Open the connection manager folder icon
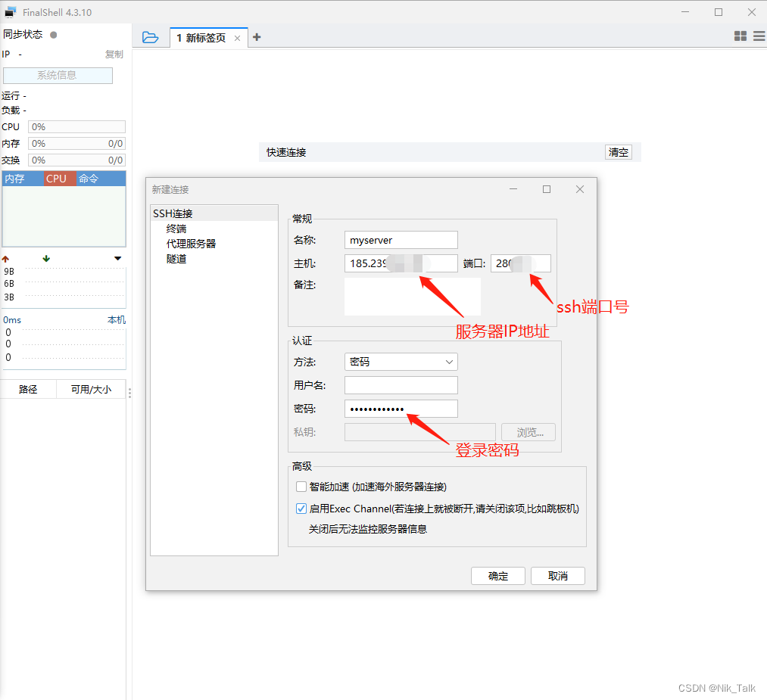 pyautogui.click(x=150, y=37)
